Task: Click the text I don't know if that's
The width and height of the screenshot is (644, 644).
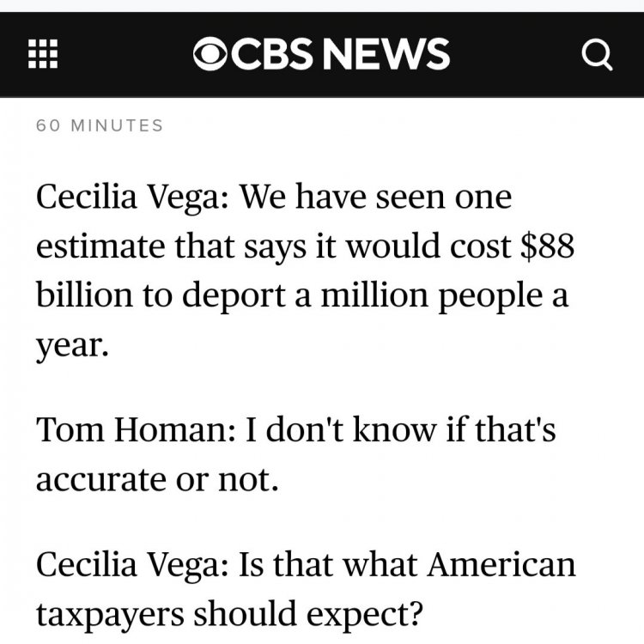Action: click(400, 431)
